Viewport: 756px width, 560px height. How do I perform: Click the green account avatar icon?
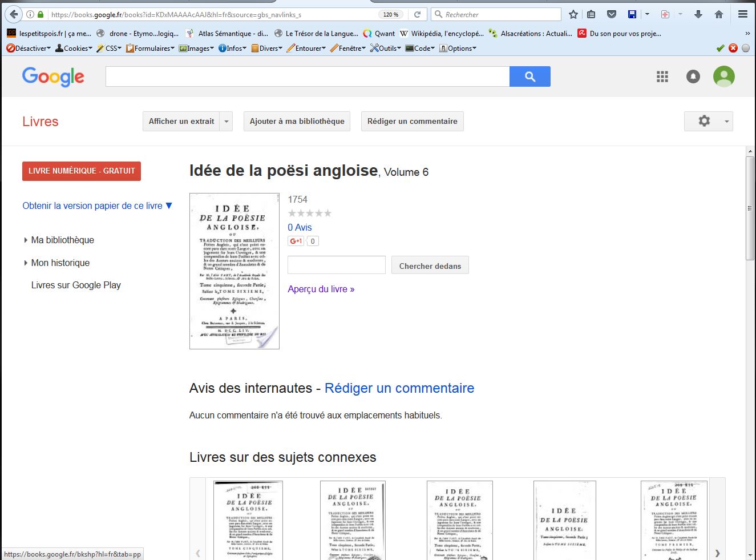coord(723,76)
